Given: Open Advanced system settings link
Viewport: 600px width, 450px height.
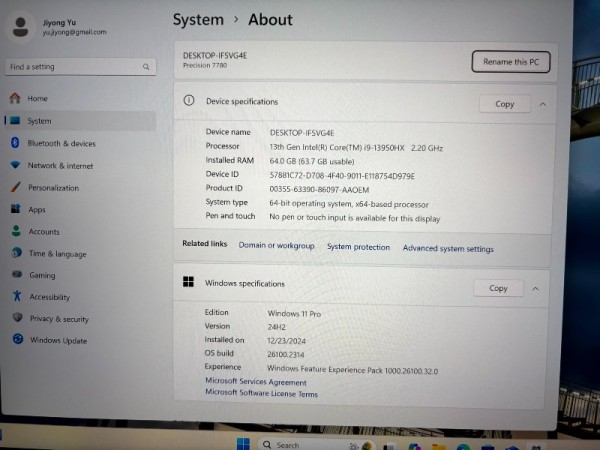Looking at the screenshot, I should (448, 249).
